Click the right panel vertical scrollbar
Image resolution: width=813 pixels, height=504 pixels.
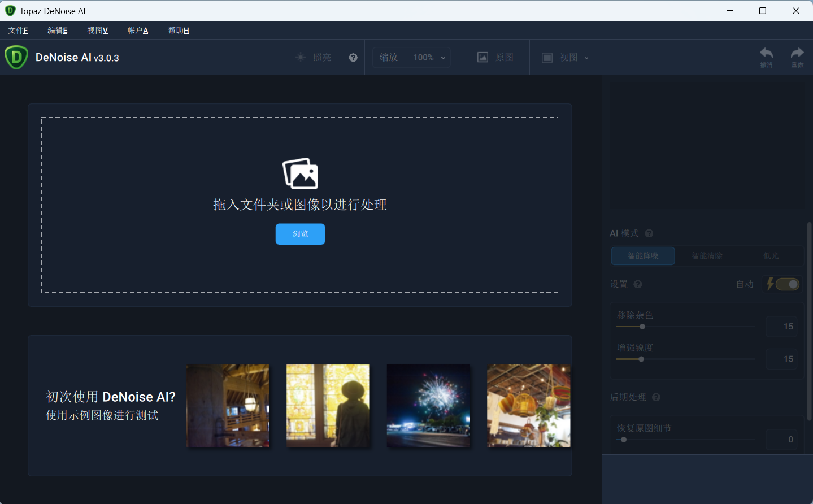click(809, 321)
